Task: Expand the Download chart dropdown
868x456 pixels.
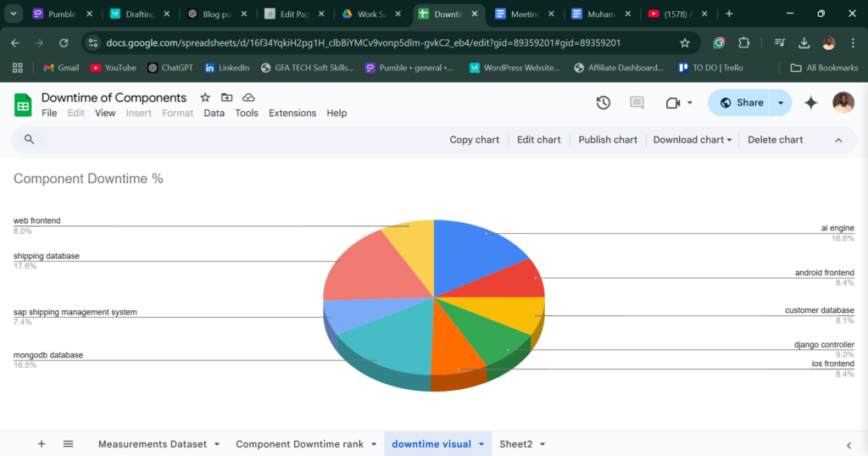Action: pos(692,140)
